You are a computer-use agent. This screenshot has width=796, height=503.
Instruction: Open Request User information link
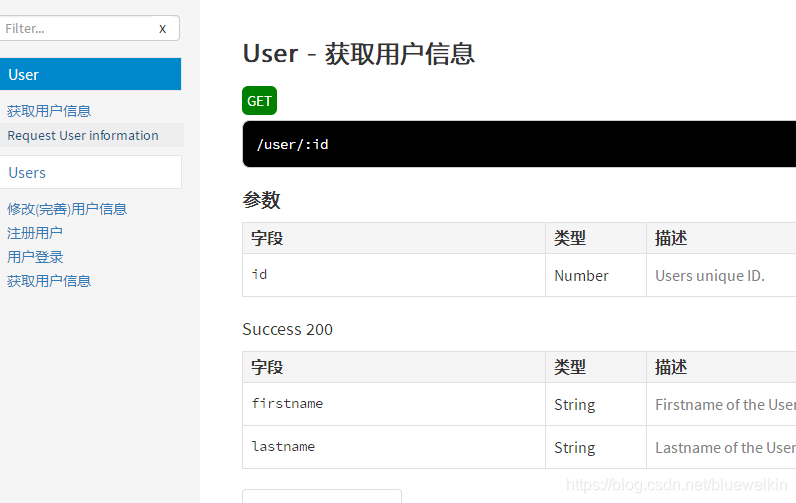pos(83,136)
